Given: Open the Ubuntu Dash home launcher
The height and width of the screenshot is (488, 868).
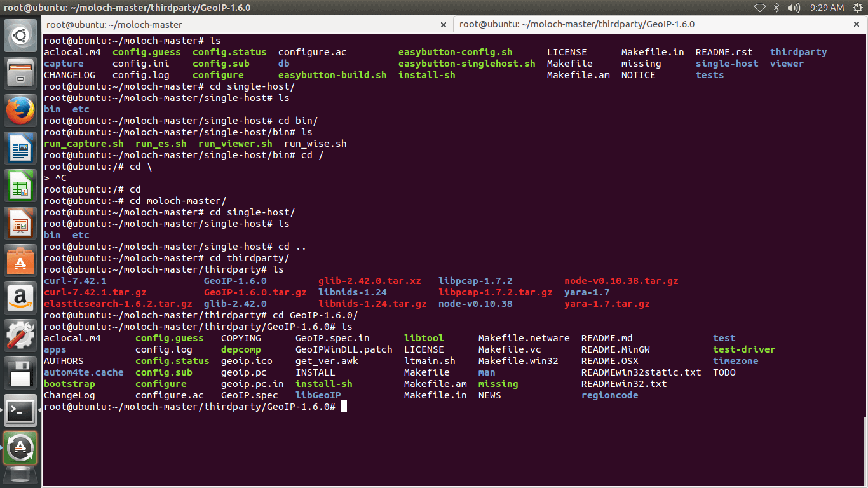Looking at the screenshot, I should (21, 36).
